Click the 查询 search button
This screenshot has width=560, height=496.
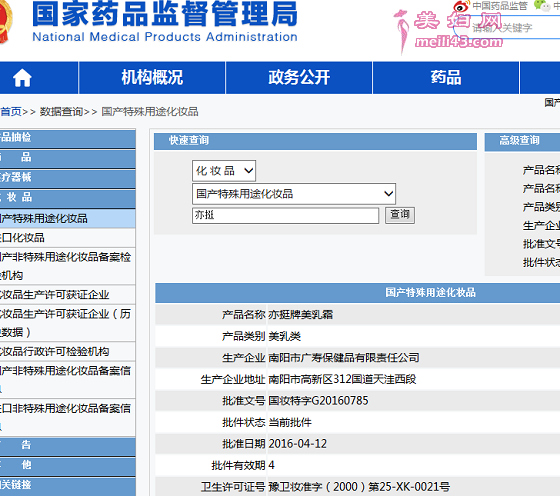(400, 215)
